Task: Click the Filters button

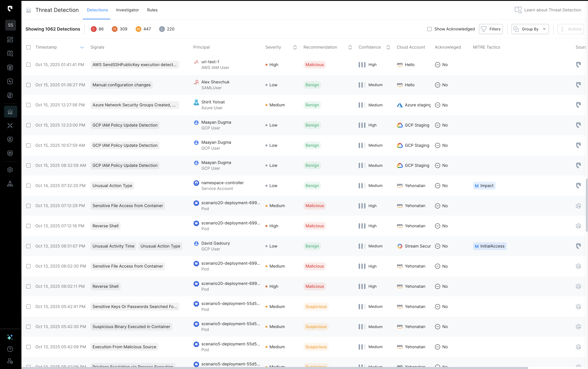Action: [x=491, y=29]
